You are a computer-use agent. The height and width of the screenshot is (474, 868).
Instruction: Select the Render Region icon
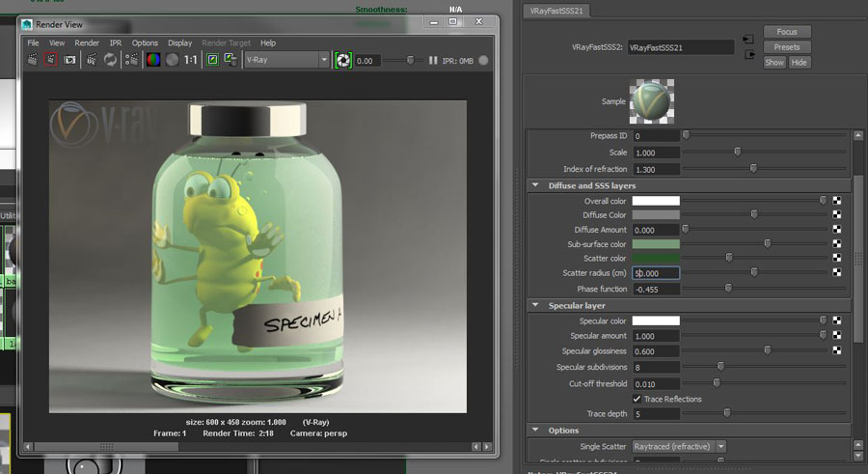coord(50,59)
